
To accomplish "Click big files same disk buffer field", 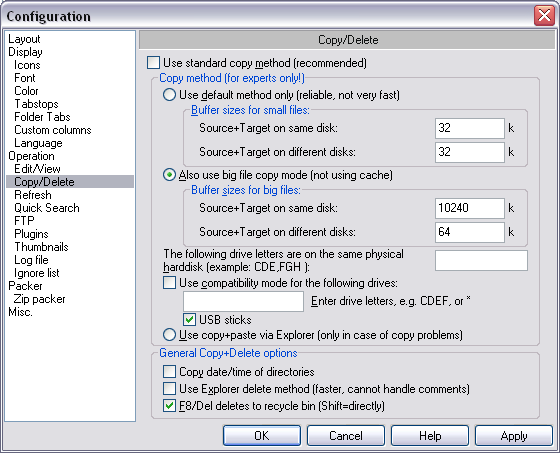I will pyautogui.click(x=470, y=208).
